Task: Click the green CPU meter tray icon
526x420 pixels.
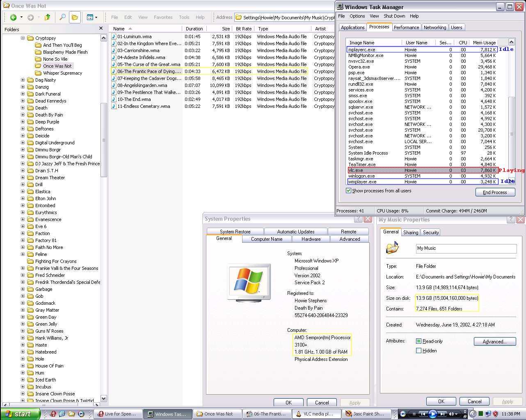Action: [x=481, y=414]
